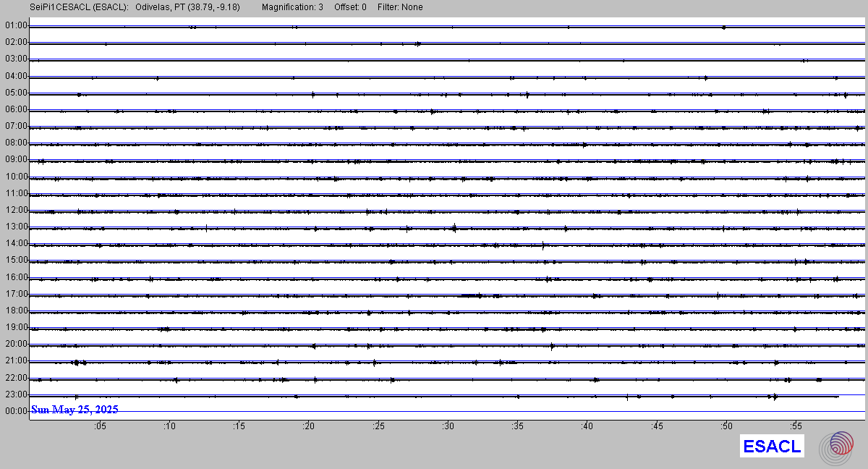Click the 05:00 hour label
The image size is (868, 469).
coord(16,93)
